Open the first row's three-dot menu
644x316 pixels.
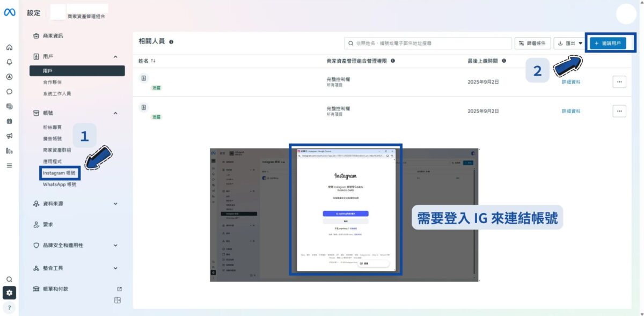(619, 82)
